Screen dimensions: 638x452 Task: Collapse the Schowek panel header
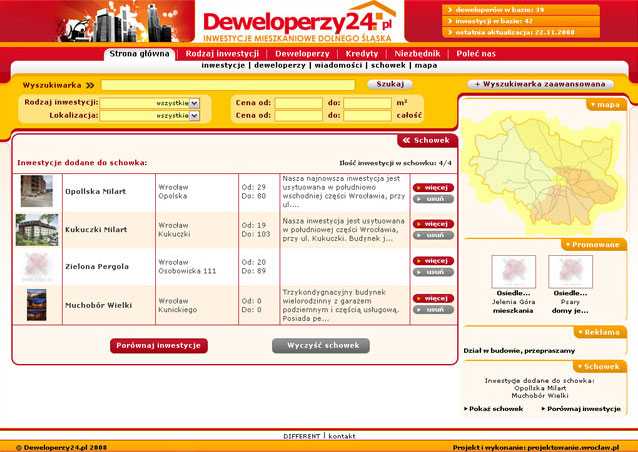tap(427, 141)
